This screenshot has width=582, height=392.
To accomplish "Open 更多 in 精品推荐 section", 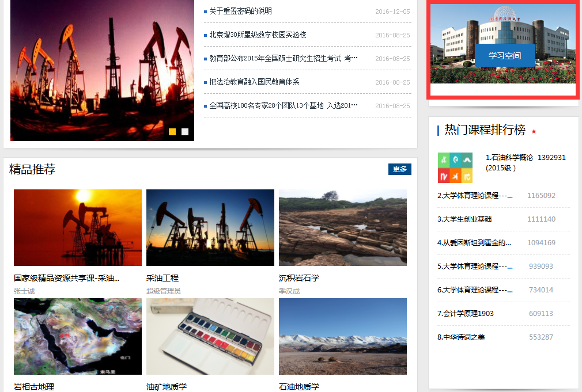I will [x=399, y=169].
